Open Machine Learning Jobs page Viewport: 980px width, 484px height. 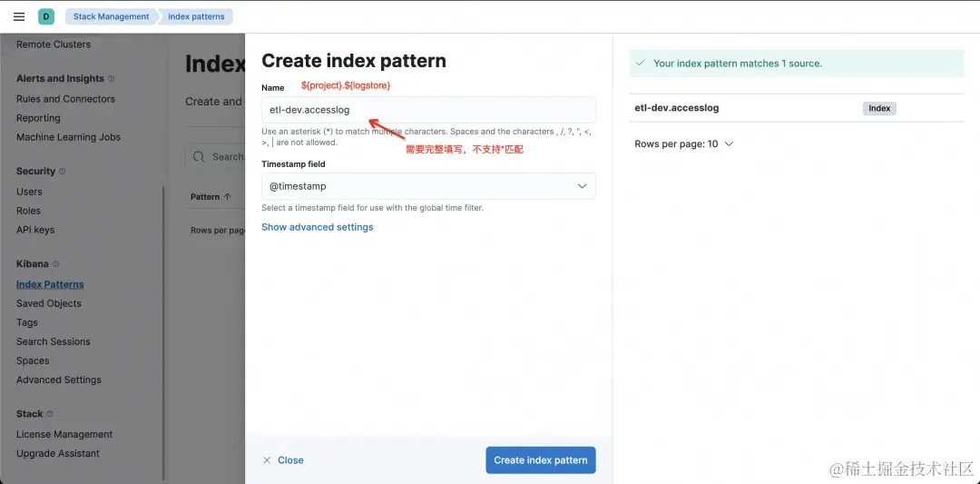coord(68,137)
